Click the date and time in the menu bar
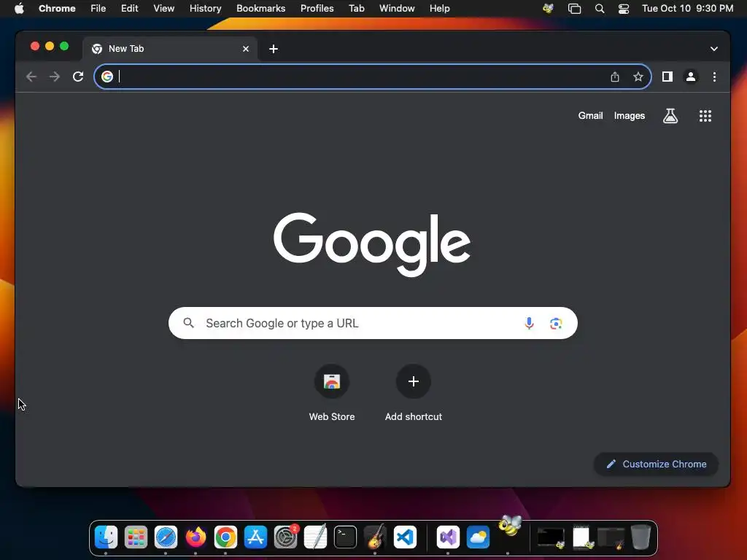 (x=687, y=9)
